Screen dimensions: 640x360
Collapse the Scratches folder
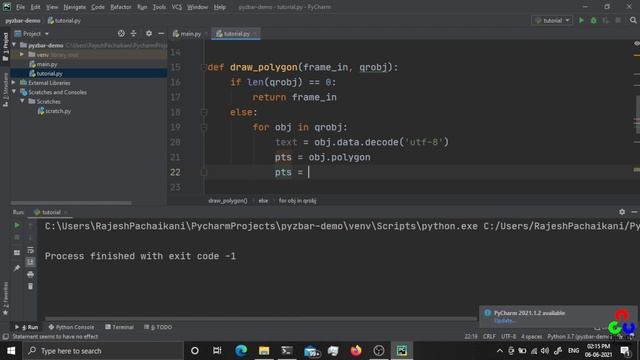[22, 102]
